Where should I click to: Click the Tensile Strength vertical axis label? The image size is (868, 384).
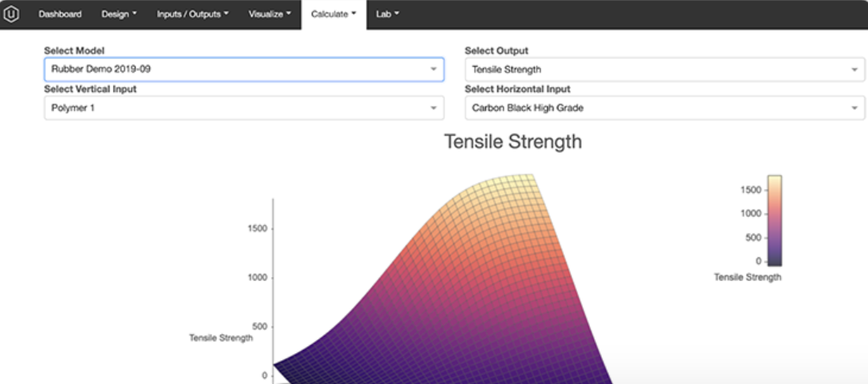click(221, 337)
